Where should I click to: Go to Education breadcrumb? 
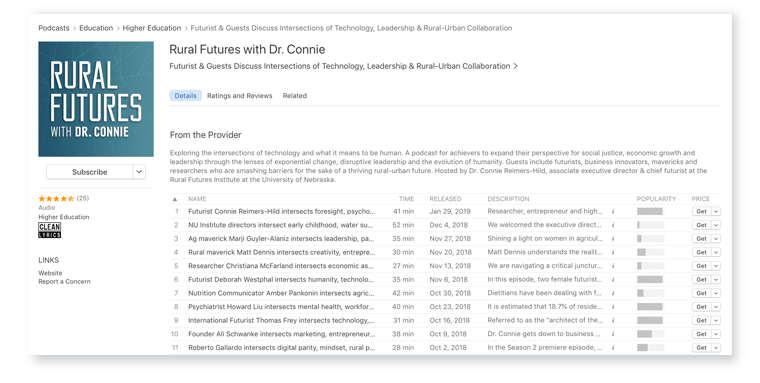tap(96, 28)
